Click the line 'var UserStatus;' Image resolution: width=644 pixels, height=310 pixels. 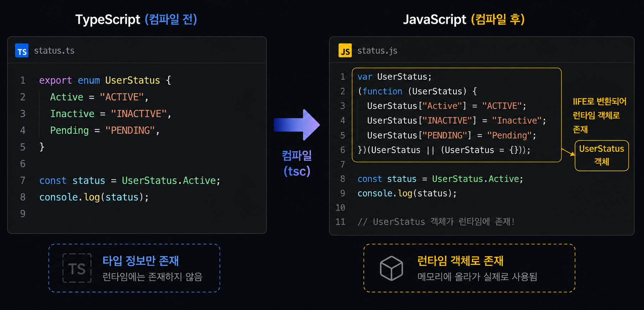click(394, 77)
